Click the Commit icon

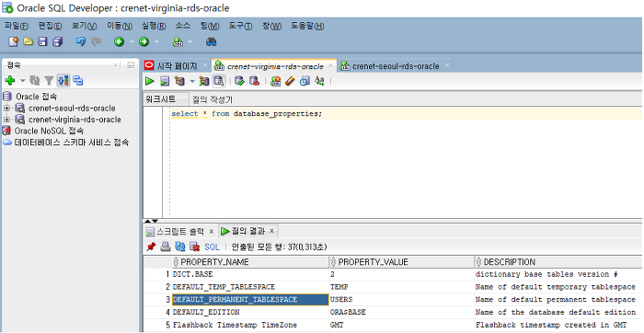pos(239,81)
